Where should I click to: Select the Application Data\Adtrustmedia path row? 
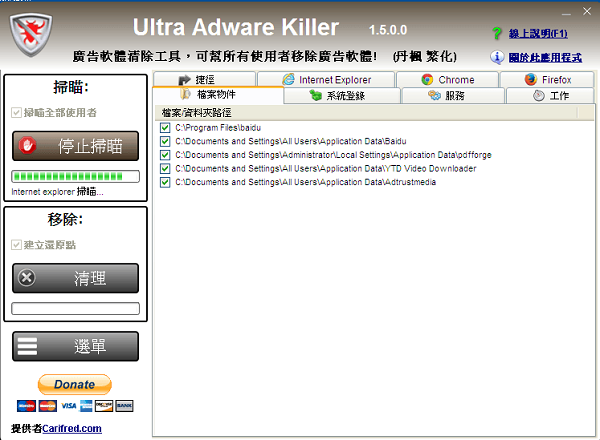coord(305,182)
